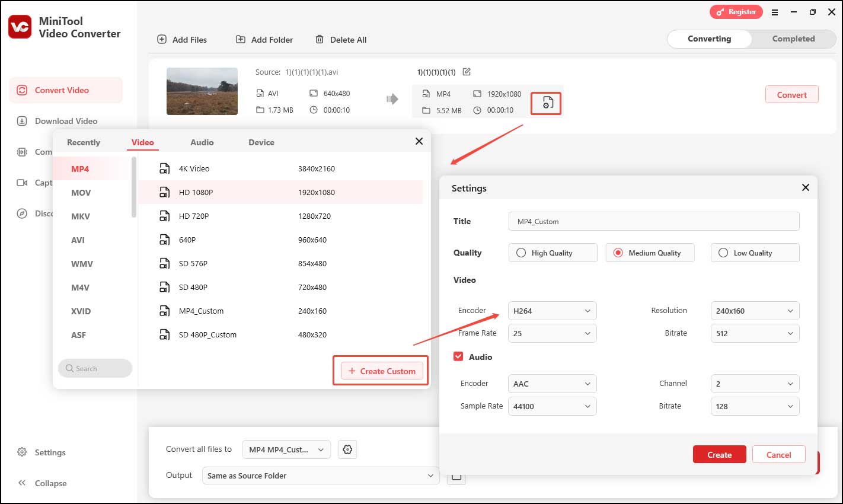Viewport: 843px width, 504px height.
Task: Open the video Bitrate 512 dropdown
Action: click(755, 333)
